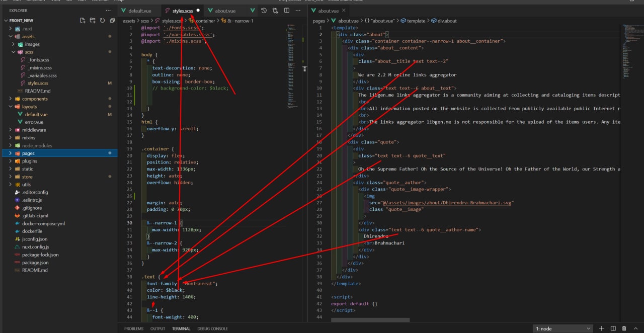Open Explorer views and more actions ellipsis
The height and width of the screenshot is (333, 644).
click(x=108, y=11)
